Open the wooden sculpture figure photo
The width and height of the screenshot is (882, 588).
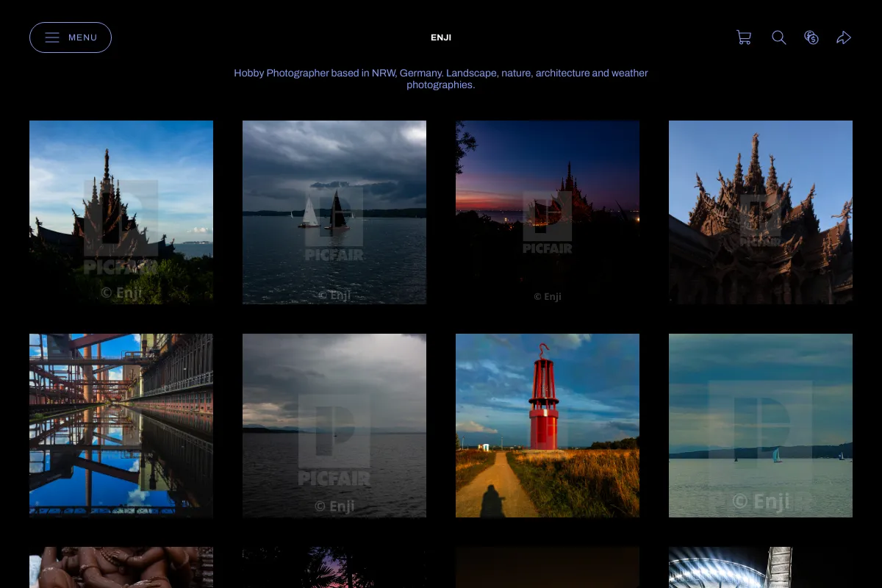(x=121, y=567)
